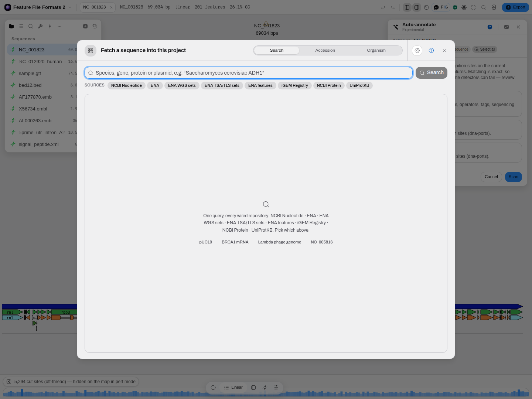Open the sidebar more options ellipsis
Image resolution: width=532 pixels, height=399 pixels.
(59, 26)
